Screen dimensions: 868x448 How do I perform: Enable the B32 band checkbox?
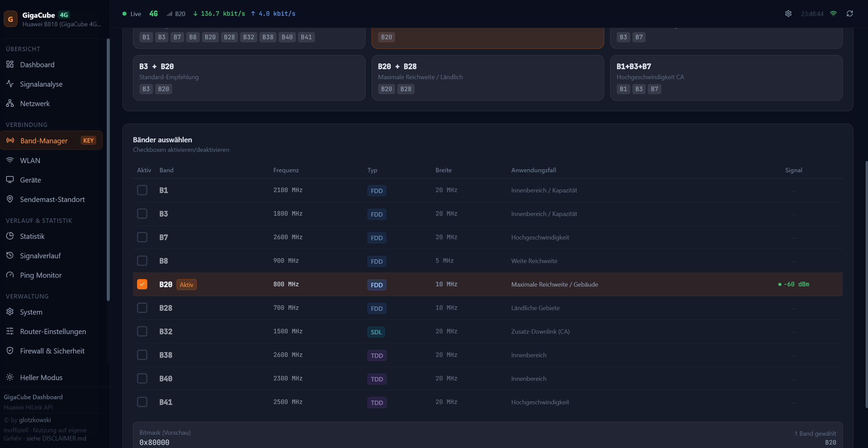(x=142, y=331)
